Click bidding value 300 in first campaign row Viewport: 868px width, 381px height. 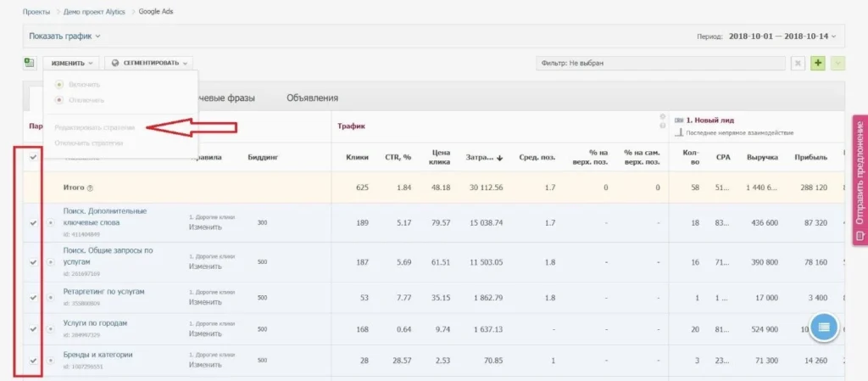tap(262, 222)
